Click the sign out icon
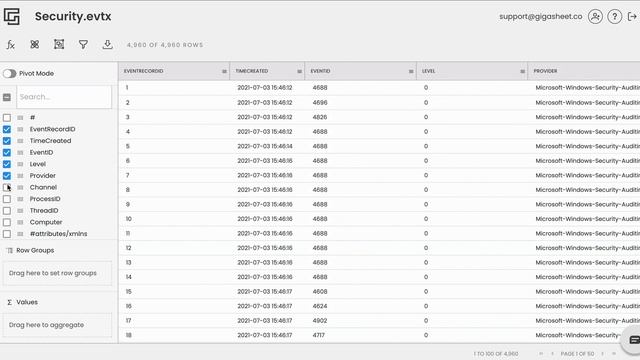The image size is (640, 360). pos(632,17)
